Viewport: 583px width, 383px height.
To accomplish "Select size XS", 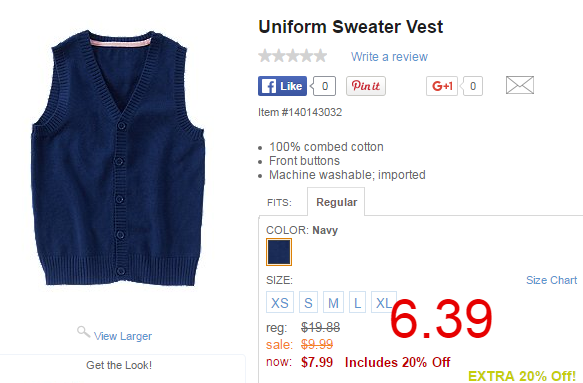I will (x=280, y=302).
